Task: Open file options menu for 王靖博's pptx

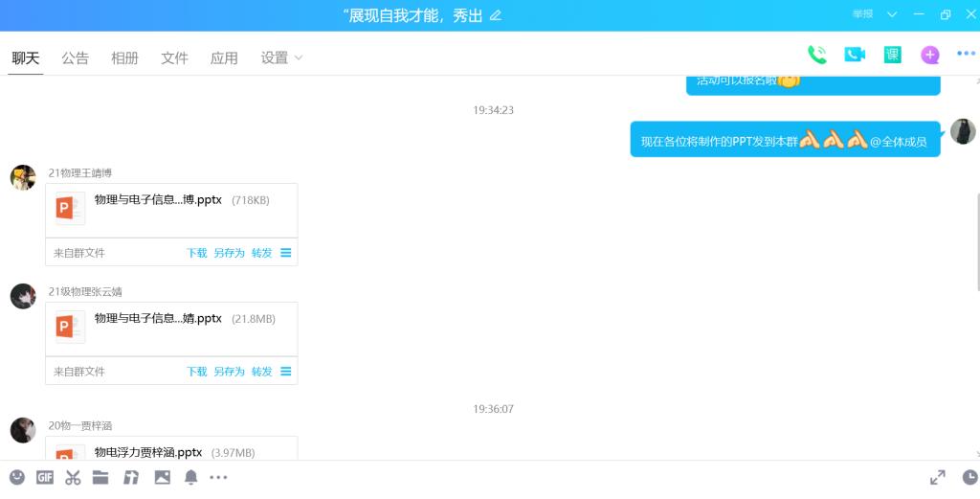Action: click(x=285, y=253)
